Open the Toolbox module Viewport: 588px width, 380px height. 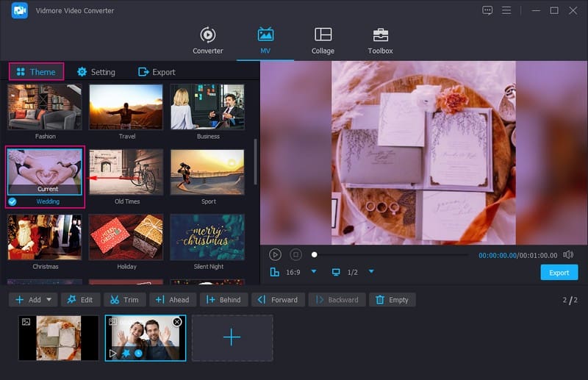click(x=380, y=40)
